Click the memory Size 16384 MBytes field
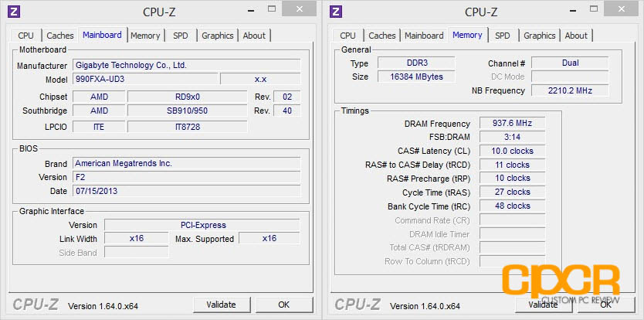The image size is (644, 320). click(x=416, y=77)
